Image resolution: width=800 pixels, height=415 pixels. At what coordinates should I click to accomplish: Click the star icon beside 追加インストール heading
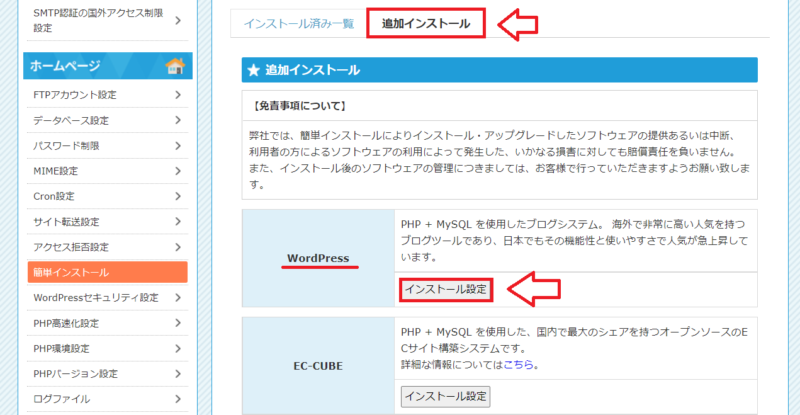click(254, 70)
